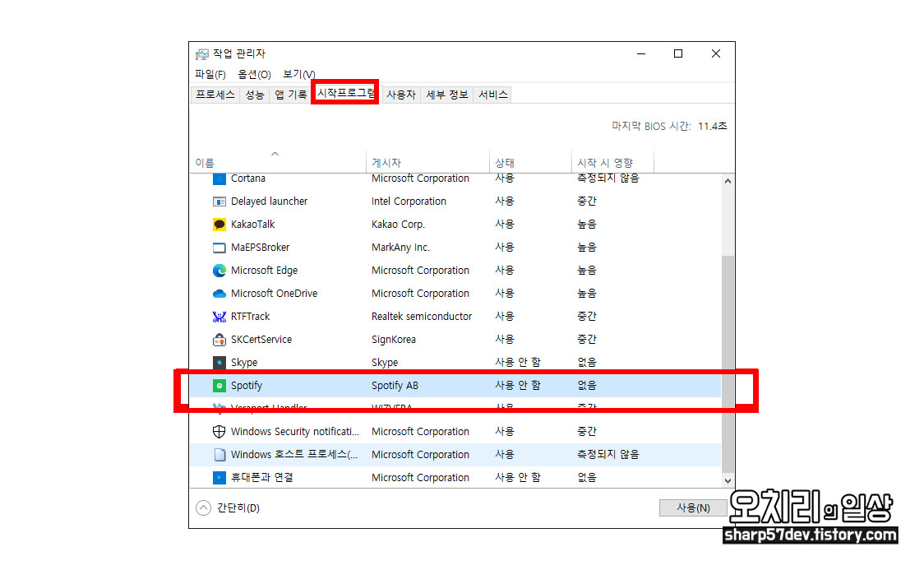
Task: Sort by the 게시자 column header
Action: (427, 162)
